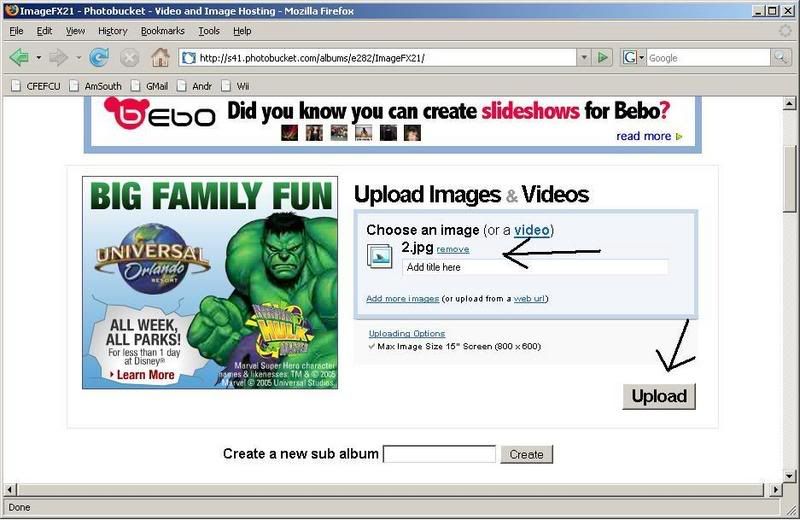Open the Edit menu
This screenshot has width=800, height=520.
click(44, 31)
